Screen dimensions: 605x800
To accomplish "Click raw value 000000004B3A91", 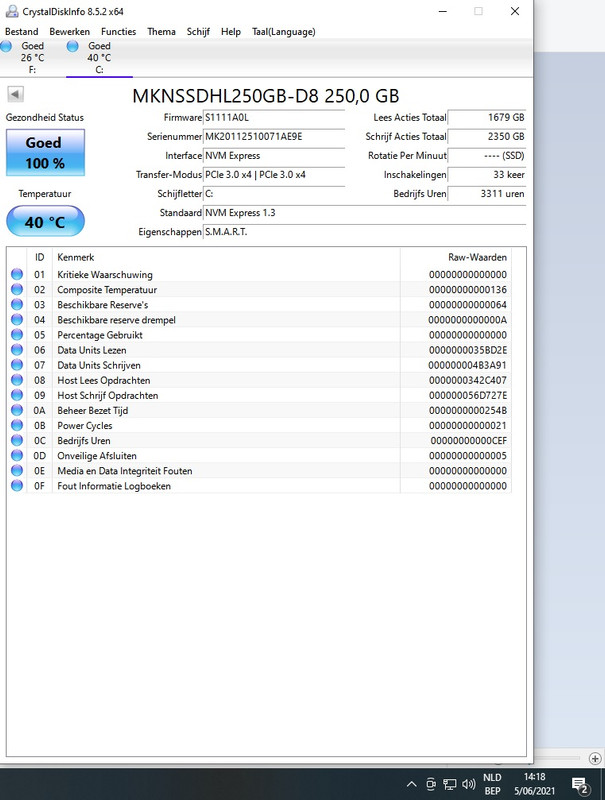I will (468, 365).
